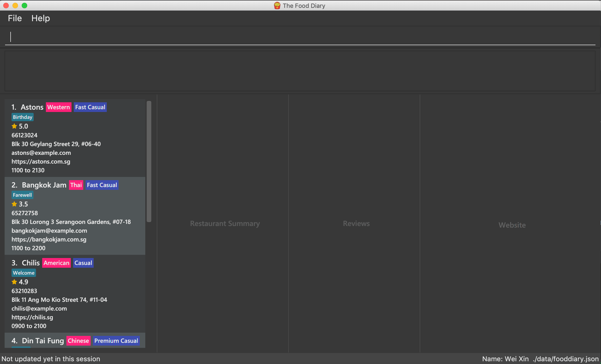Click the Farewell tag
Viewport: 601px width, 364px height.
pos(22,195)
